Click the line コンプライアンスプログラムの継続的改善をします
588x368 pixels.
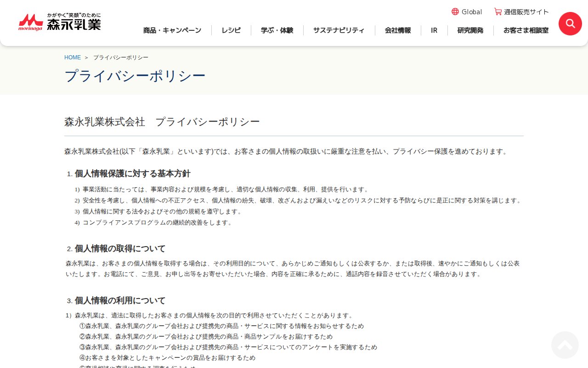click(x=158, y=223)
